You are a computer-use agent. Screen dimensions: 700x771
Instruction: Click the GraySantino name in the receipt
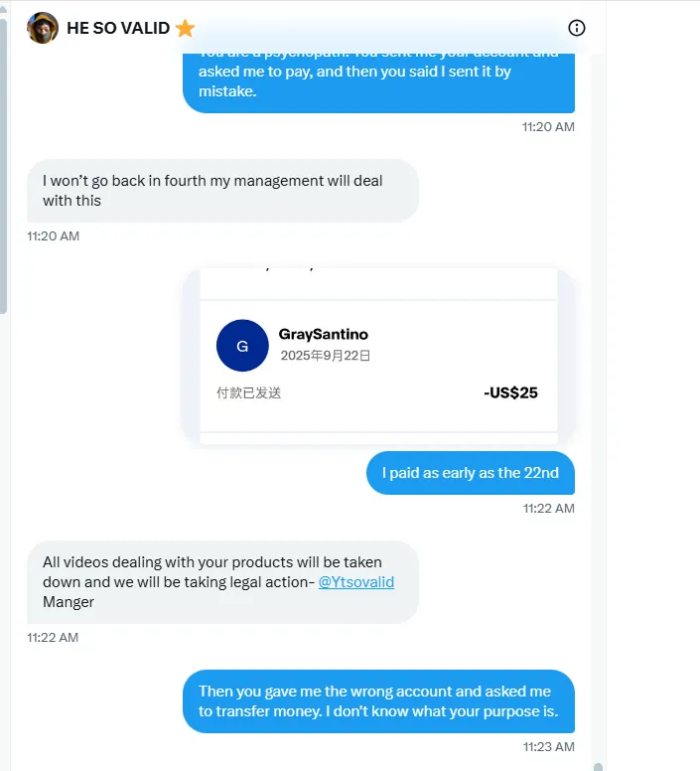click(324, 335)
